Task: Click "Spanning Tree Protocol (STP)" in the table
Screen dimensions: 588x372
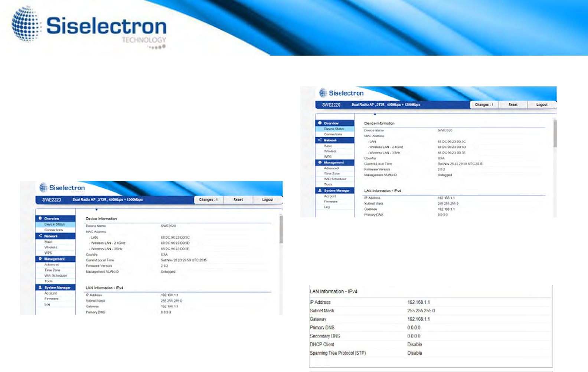Action: pos(338,353)
